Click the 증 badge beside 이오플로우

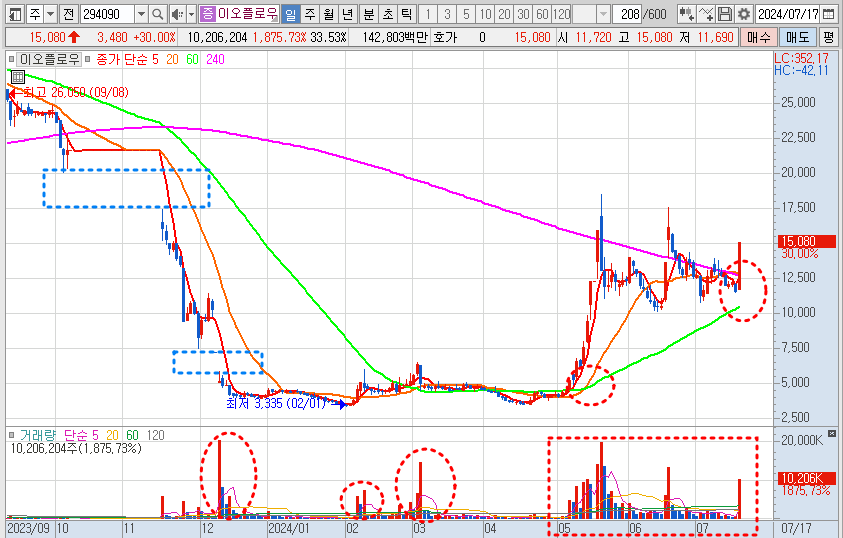208,14
